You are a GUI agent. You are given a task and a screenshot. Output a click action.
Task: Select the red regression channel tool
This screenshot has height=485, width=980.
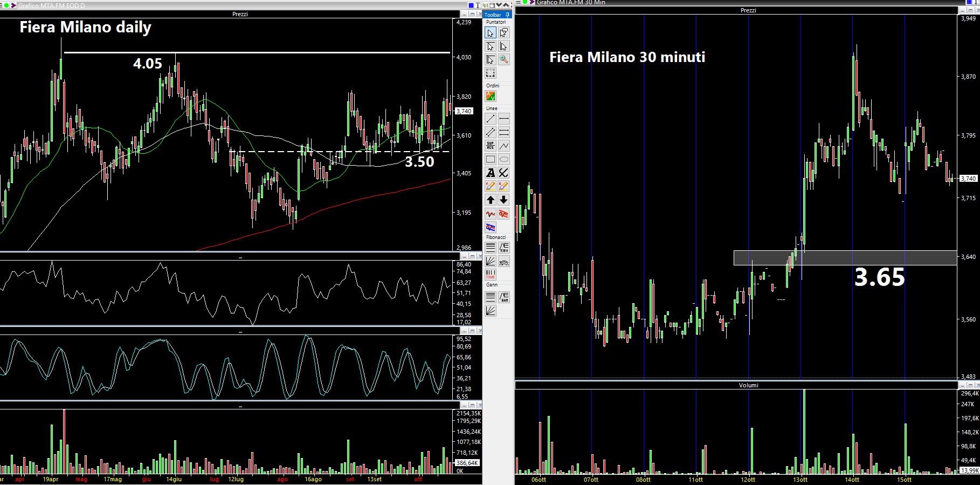503,214
